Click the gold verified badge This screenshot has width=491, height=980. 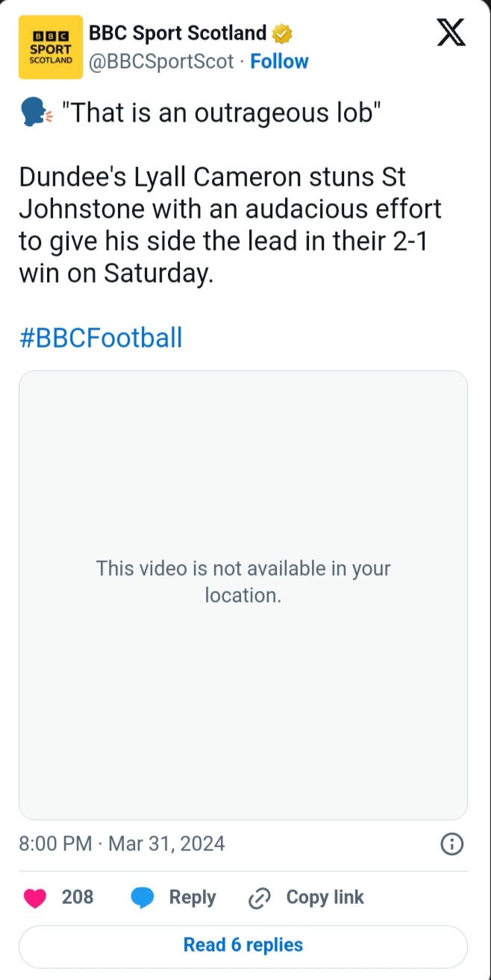281,34
